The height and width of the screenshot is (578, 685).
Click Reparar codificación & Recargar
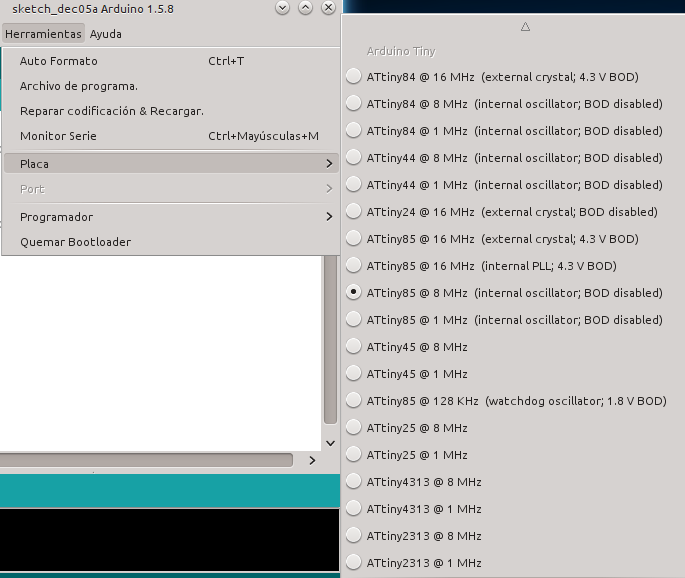170,111
